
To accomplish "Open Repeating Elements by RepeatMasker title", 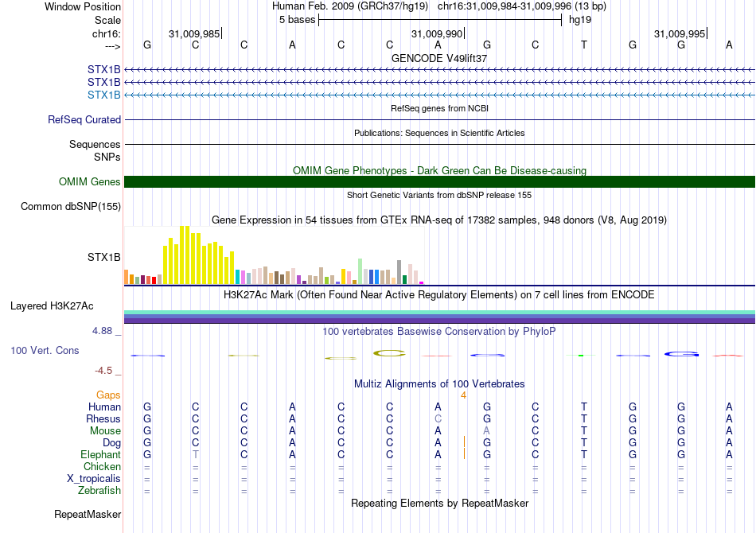I will tap(439, 504).
